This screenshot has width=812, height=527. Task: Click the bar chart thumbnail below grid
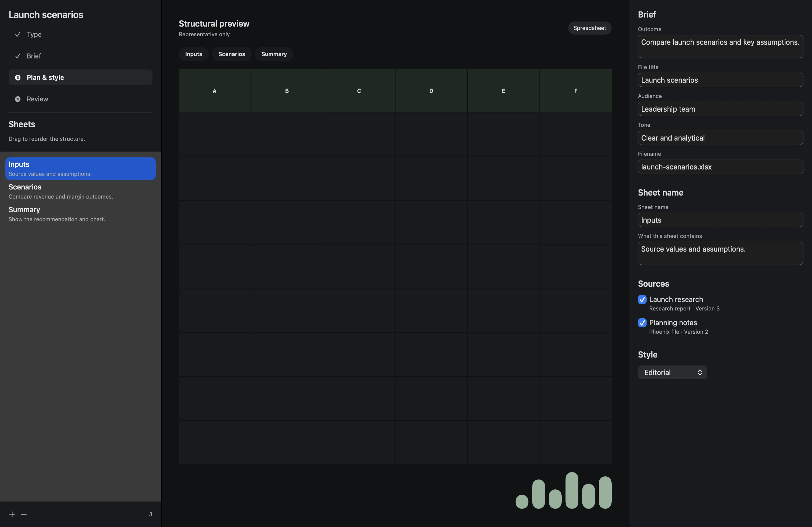coord(563,490)
